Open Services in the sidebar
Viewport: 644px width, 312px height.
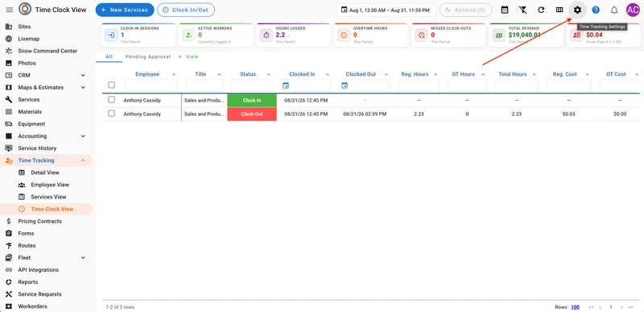29,99
